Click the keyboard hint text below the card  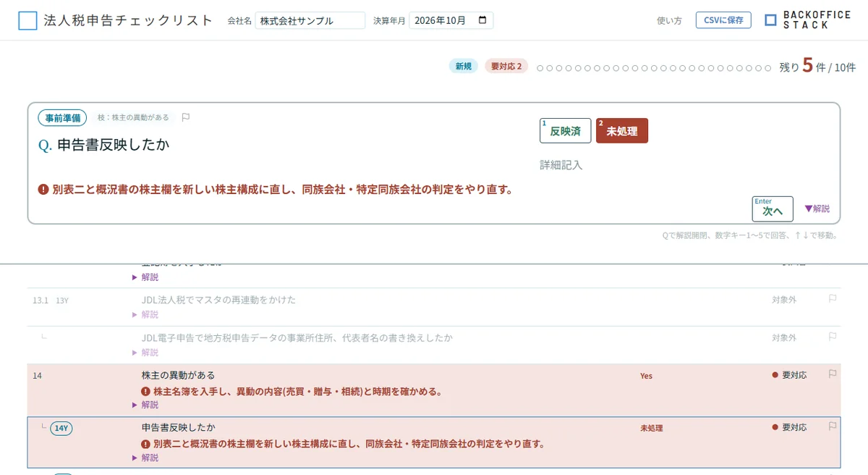pos(750,235)
